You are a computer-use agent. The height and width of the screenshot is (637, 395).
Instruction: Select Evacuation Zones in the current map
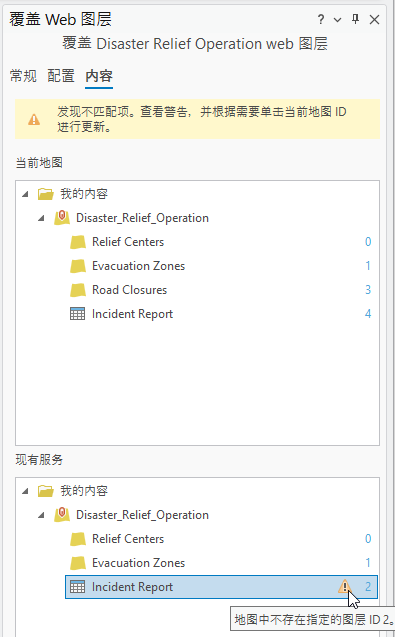pyautogui.click(x=138, y=266)
